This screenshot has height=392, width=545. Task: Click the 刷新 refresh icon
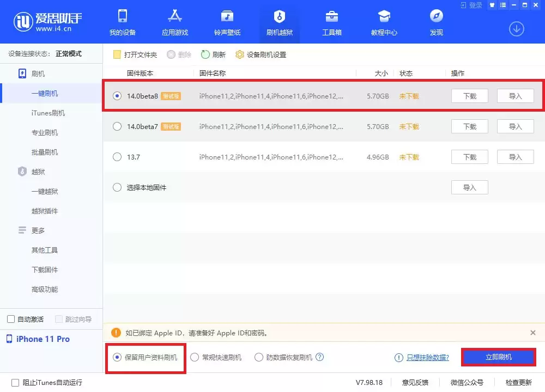(x=205, y=54)
